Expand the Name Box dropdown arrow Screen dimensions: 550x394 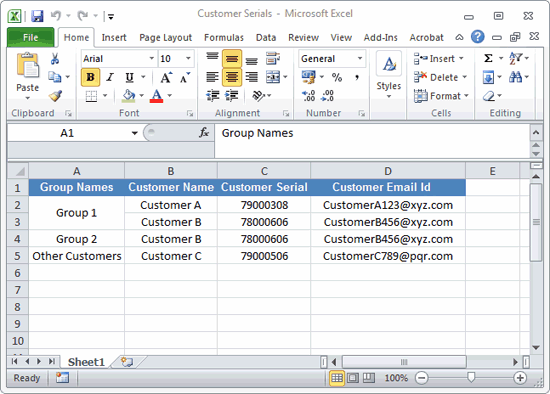[x=134, y=133]
